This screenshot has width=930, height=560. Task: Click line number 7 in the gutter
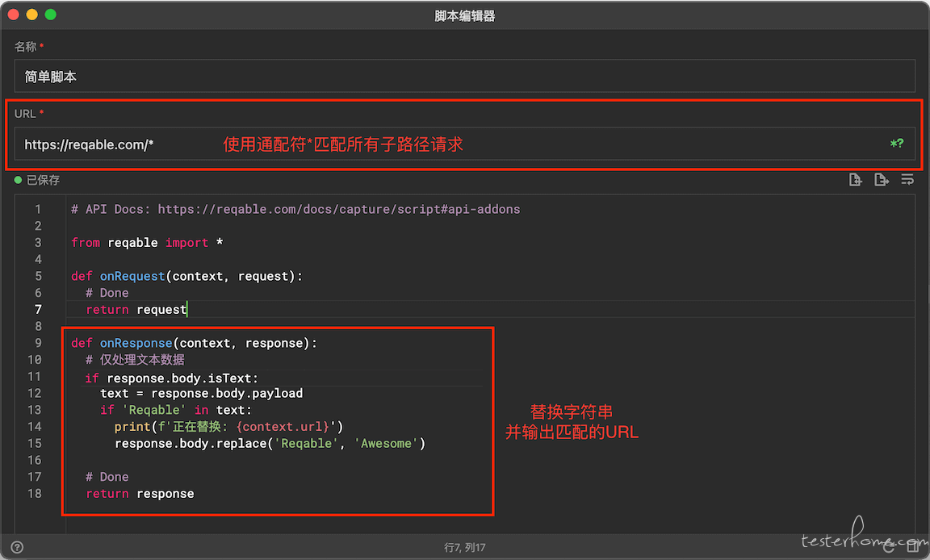click(38, 309)
